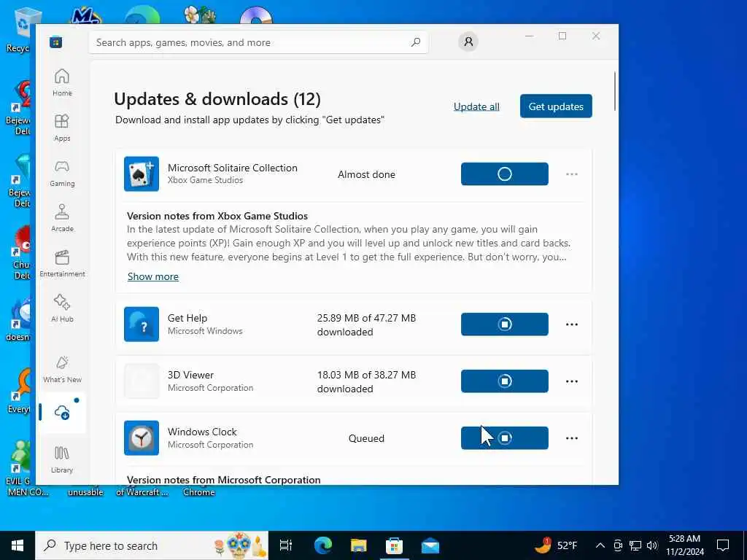Screen dimensions: 747x560
Task: Click the taskbar search box
Action: (152, 545)
